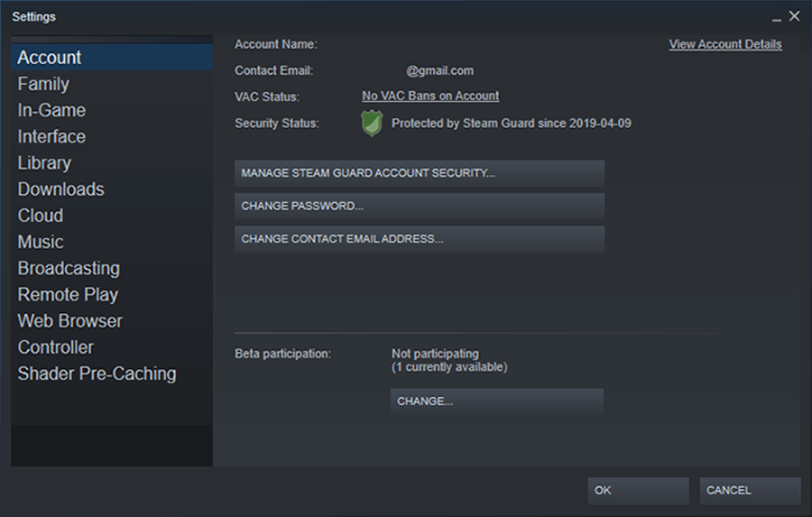Click the VAC Status label
Image resolution: width=812 pixels, height=517 pixels.
(x=267, y=97)
